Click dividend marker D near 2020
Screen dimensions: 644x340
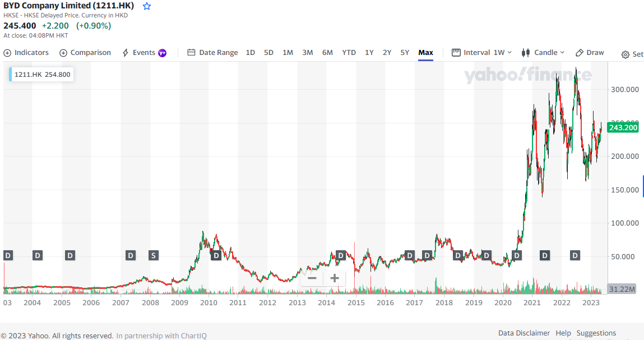517,255
